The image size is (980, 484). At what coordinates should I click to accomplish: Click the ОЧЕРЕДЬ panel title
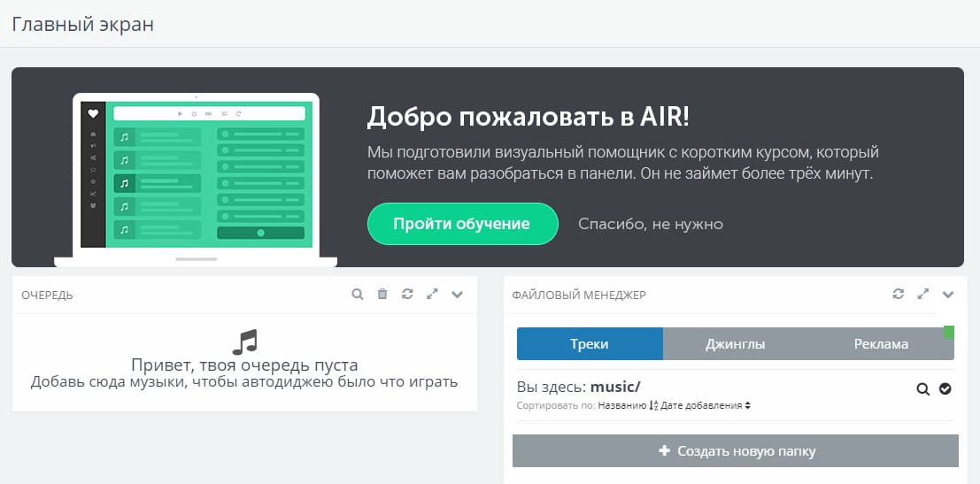(x=48, y=296)
